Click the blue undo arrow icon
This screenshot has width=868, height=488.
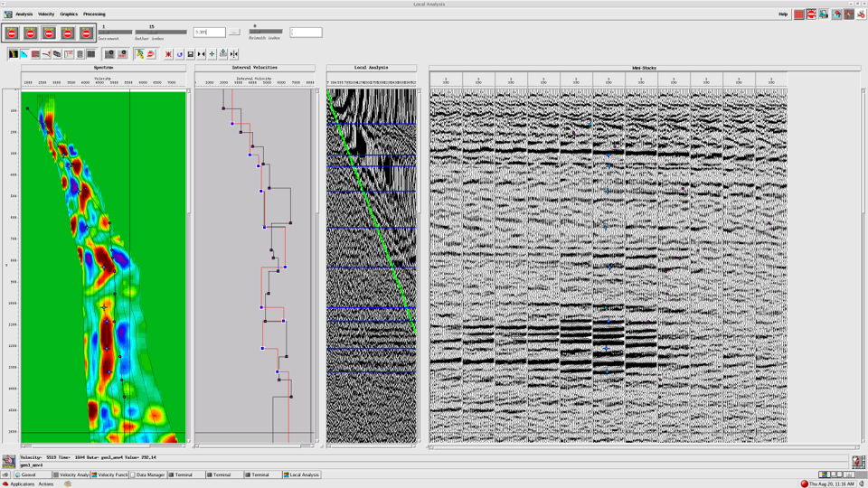179,54
